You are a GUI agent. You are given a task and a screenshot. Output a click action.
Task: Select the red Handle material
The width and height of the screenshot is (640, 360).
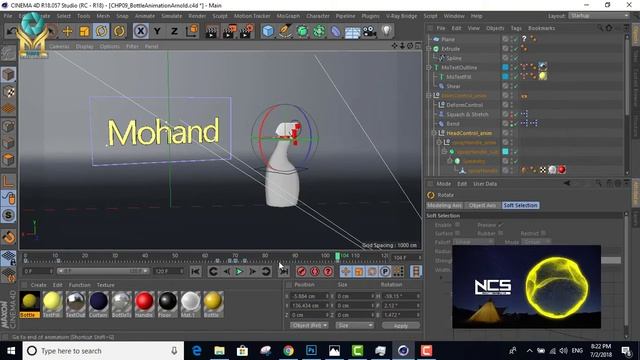[x=144, y=304]
